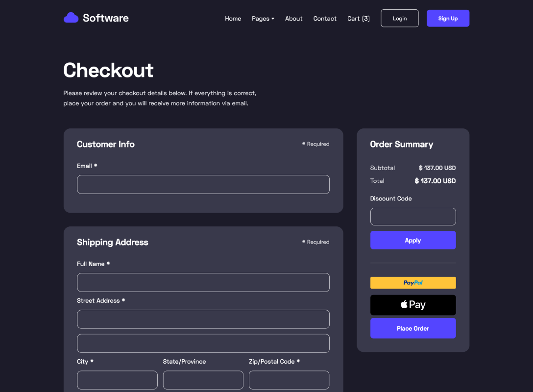Apply the discount code
The image size is (533, 392).
tap(413, 240)
